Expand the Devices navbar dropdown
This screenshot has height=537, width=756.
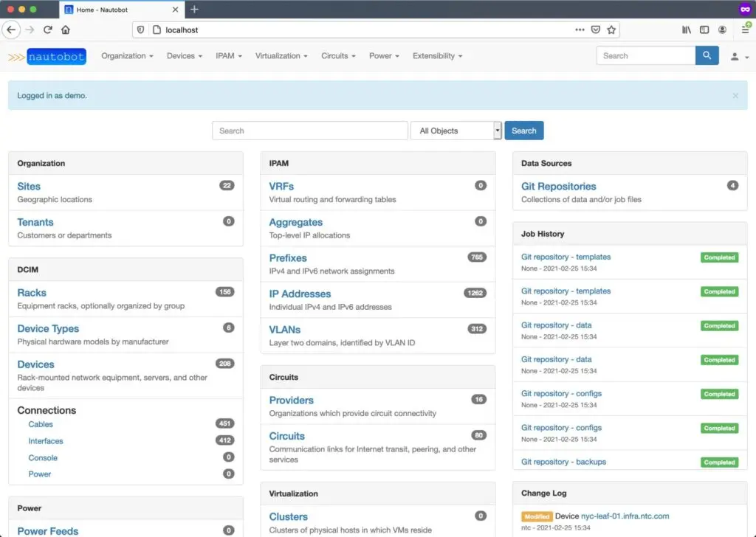point(185,56)
